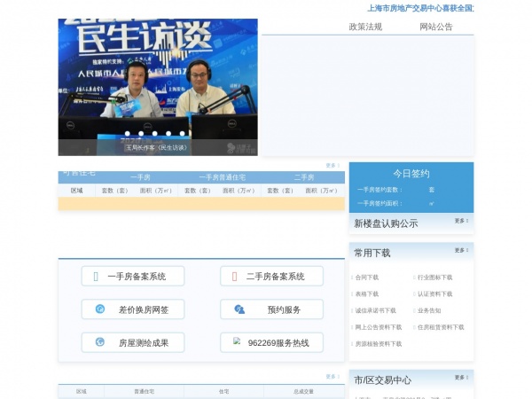Open 更多 next to 常用下载
This screenshot has height=399, width=532.
point(461,250)
